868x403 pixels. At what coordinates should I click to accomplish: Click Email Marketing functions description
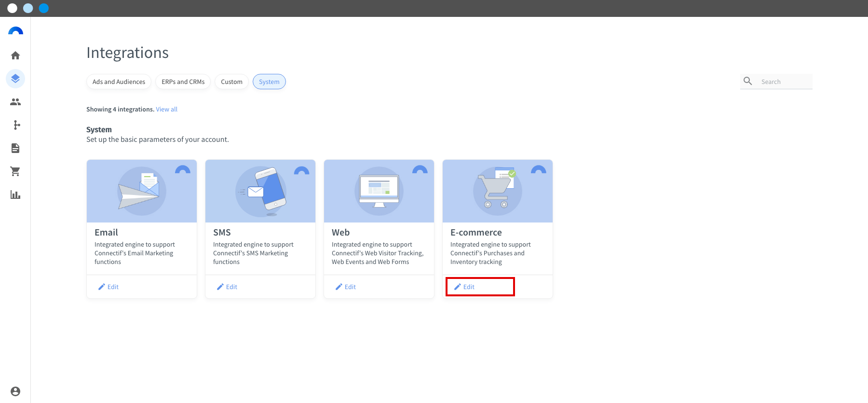(x=135, y=253)
